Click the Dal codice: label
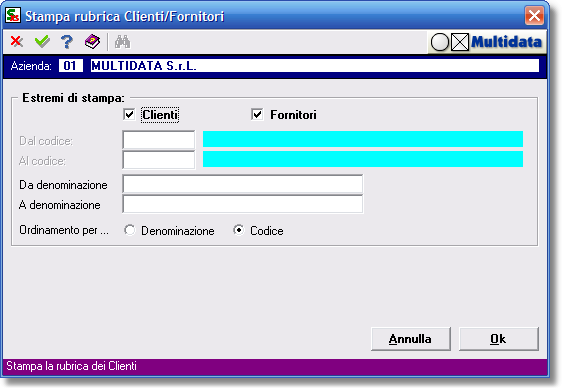This screenshot has height=390, width=562. coord(46,141)
